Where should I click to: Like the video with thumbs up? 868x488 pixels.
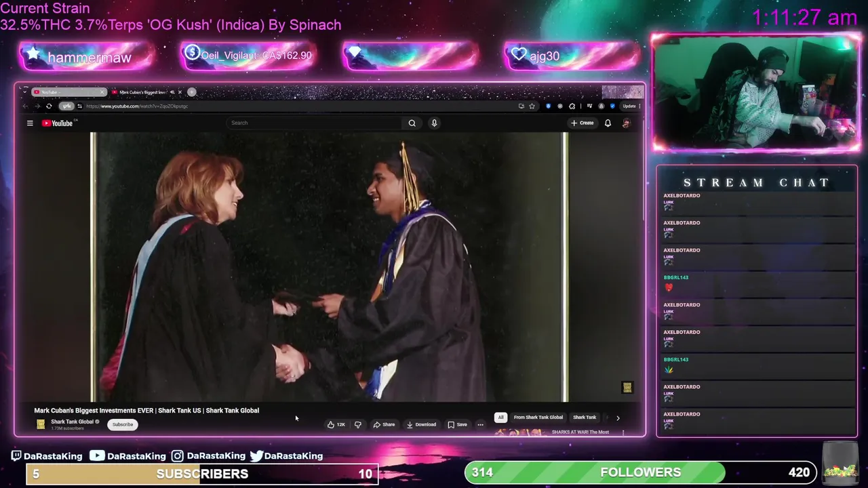tap(336, 424)
